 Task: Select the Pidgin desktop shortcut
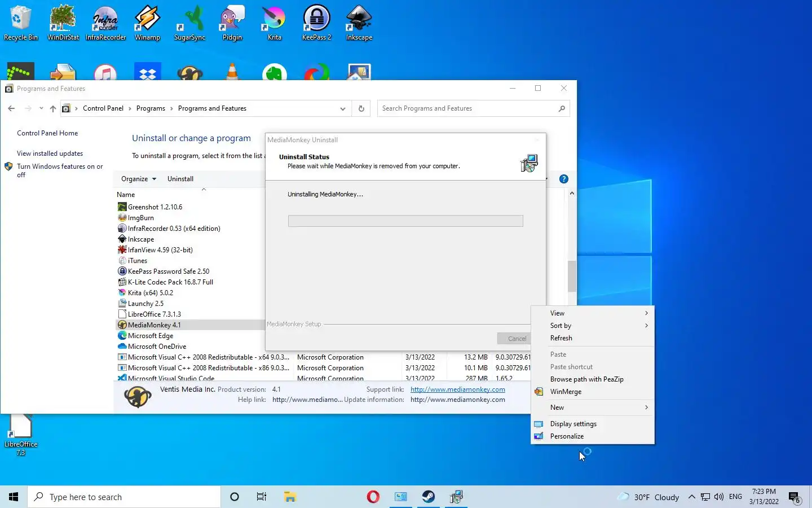(x=232, y=23)
